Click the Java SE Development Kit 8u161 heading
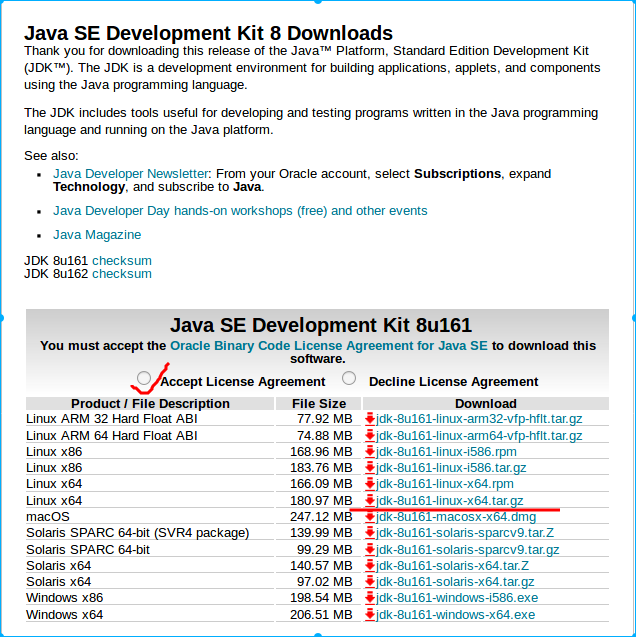 coord(321,325)
